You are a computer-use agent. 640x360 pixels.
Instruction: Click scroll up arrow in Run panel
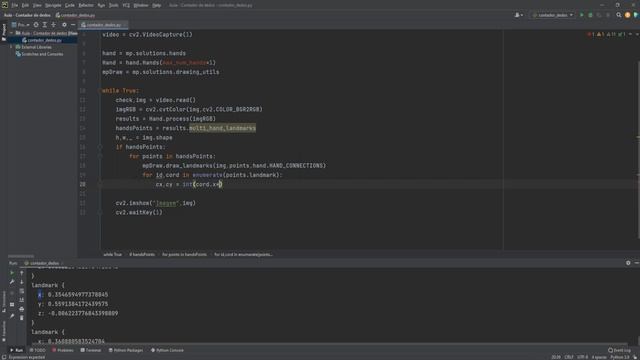tap(22, 273)
